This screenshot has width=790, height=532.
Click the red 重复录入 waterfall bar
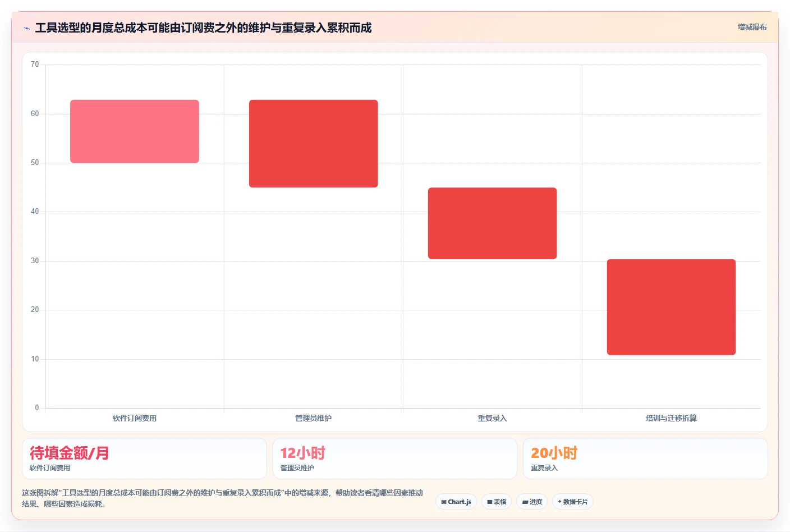click(493, 223)
